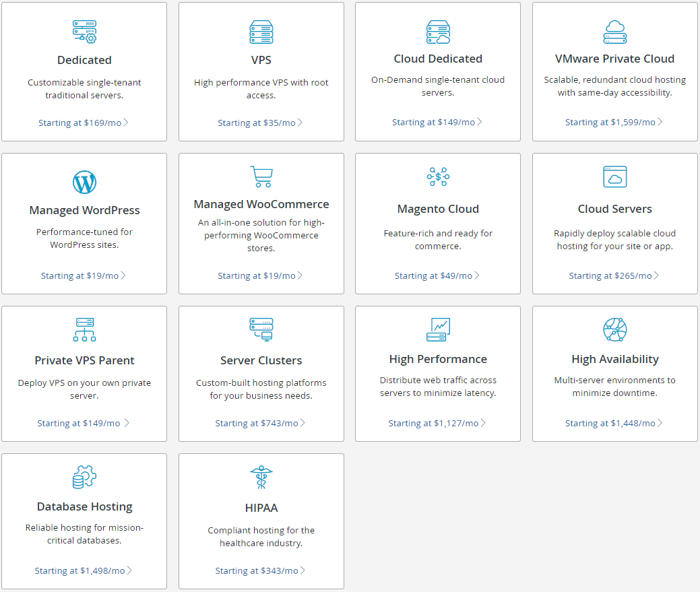Image resolution: width=700 pixels, height=592 pixels.
Task: Click 'Scalable, redundant cloud hosting' description
Action: (614, 86)
